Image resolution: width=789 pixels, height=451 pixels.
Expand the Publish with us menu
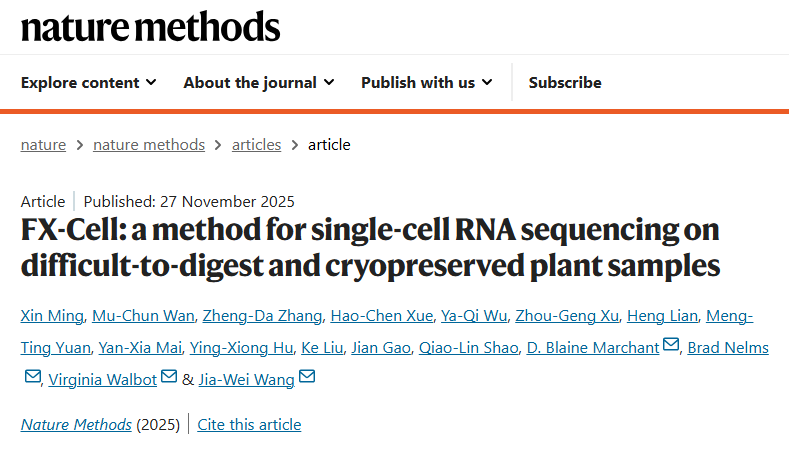click(426, 82)
